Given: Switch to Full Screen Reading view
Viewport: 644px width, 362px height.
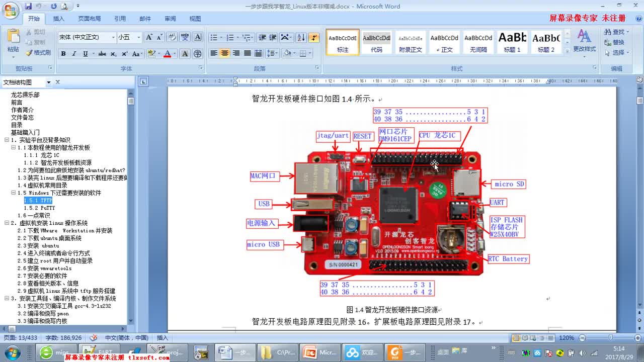Looking at the screenshot, I should 524,338.
